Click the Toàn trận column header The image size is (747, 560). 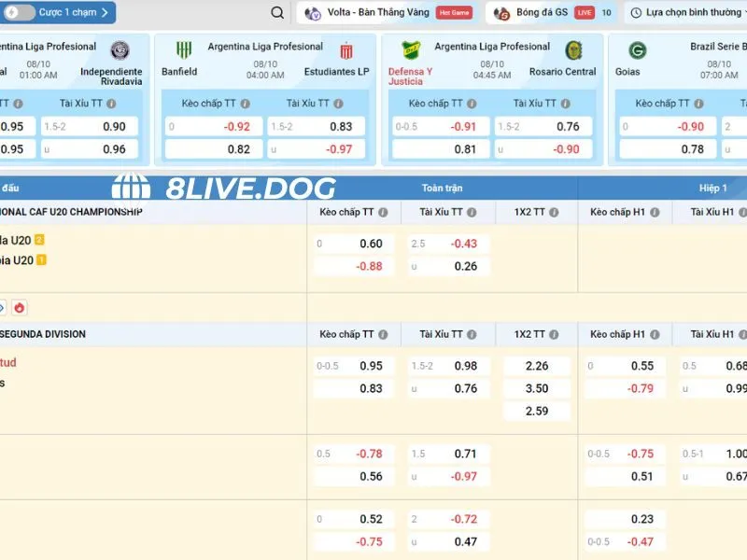(x=442, y=188)
